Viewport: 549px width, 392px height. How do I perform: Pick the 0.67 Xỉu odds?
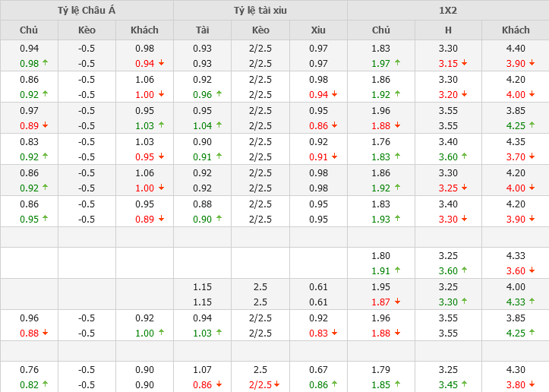[x=318, y=370]
